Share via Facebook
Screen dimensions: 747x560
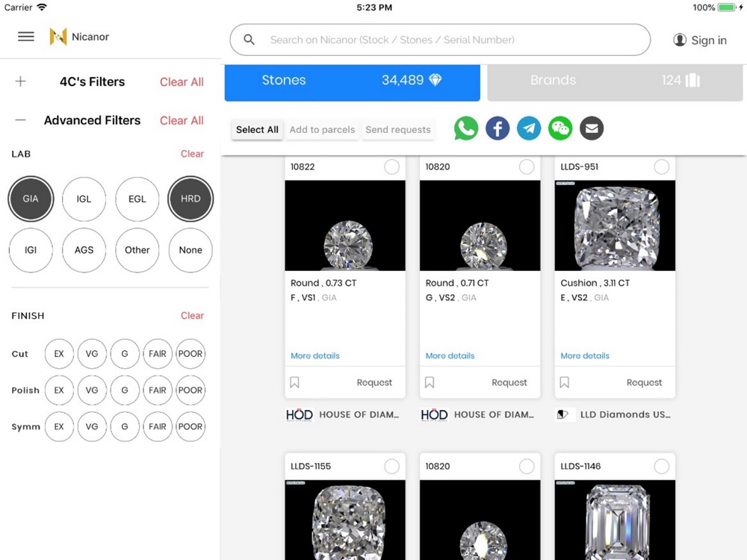tap(498, 128)
